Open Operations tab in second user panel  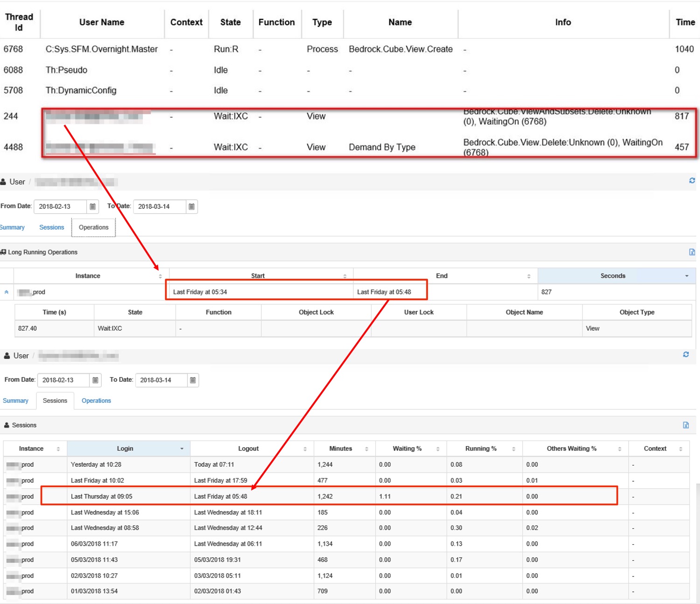96,400
